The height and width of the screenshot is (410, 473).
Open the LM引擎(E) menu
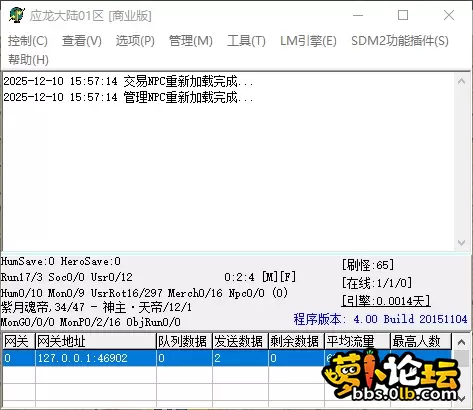(308, 41)
